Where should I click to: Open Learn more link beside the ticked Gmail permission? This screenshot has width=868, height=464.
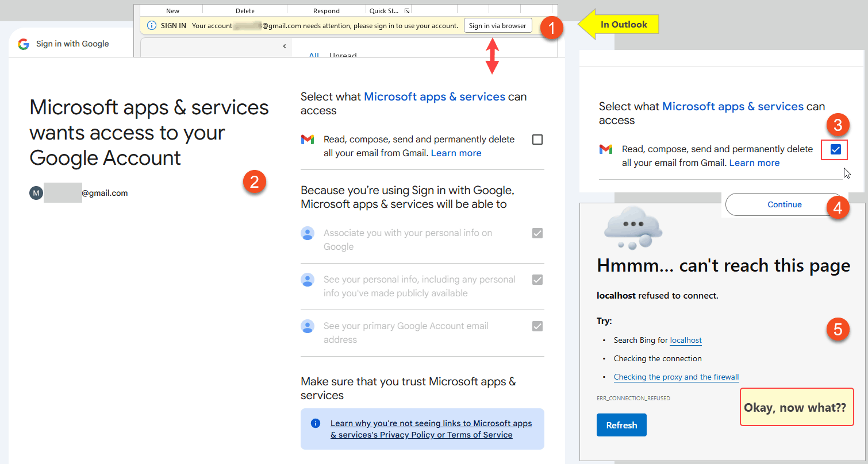(754, 163)
